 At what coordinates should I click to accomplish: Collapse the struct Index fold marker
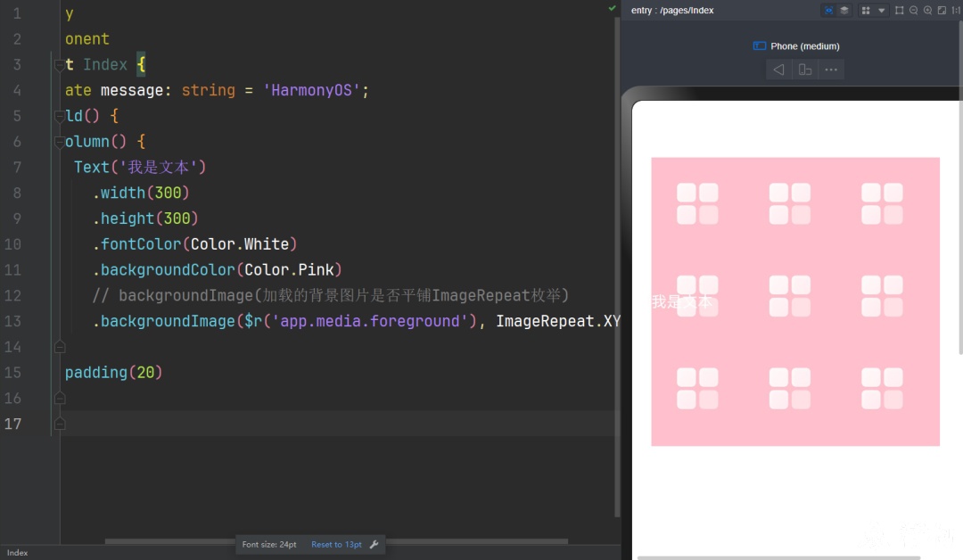[x=60, y=64]
